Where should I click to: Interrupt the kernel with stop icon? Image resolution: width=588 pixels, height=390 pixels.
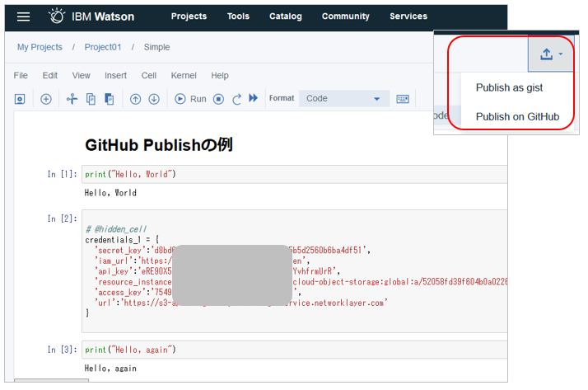click(218, 99)
